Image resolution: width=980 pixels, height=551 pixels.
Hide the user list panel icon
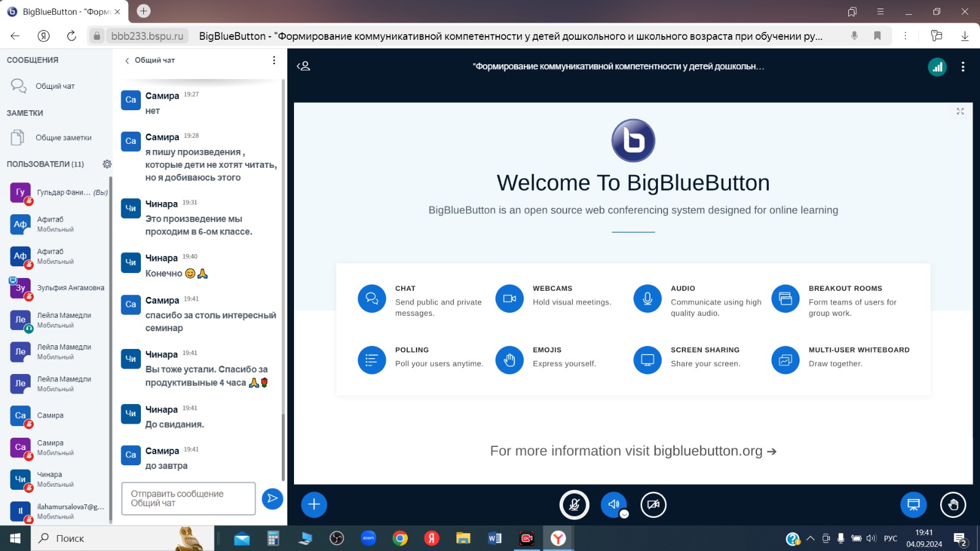coord(304,66)
